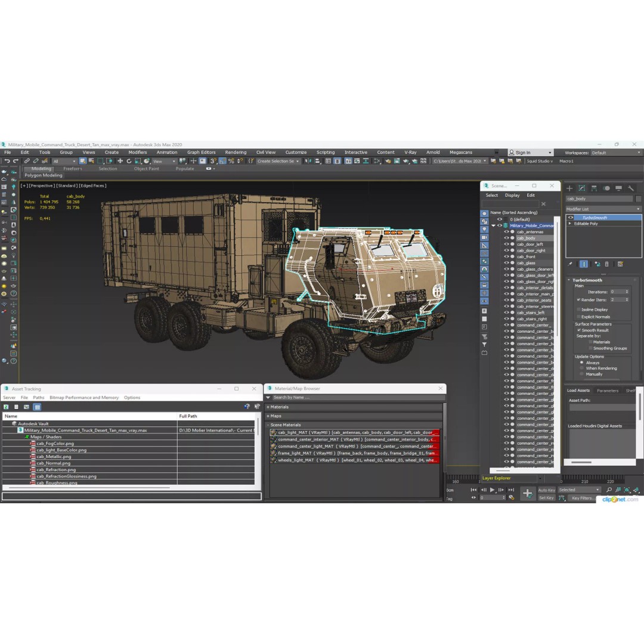Click cab_body object color swatch

point(638,199)
